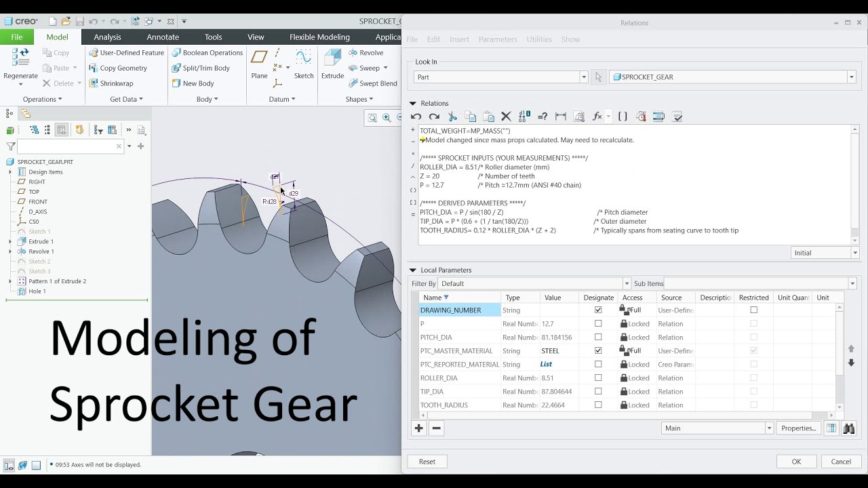Check Designate for parameter P

598,323
